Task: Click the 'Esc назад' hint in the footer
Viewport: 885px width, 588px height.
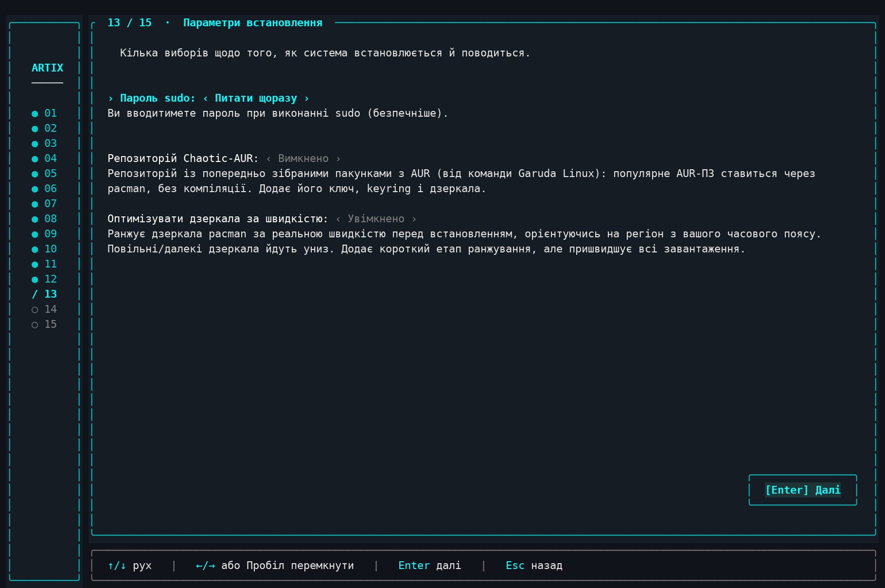Action: point(534,566)
